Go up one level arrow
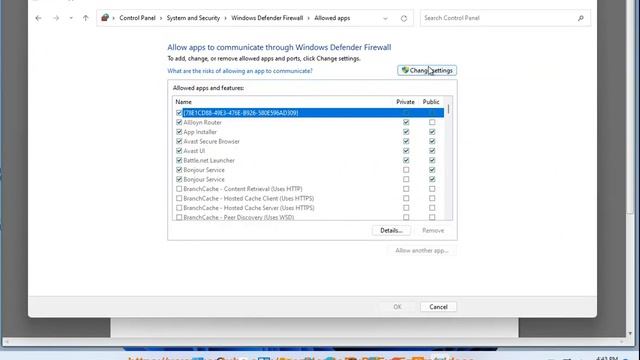The height and width of the screenshot is (360, 640). 85,18
